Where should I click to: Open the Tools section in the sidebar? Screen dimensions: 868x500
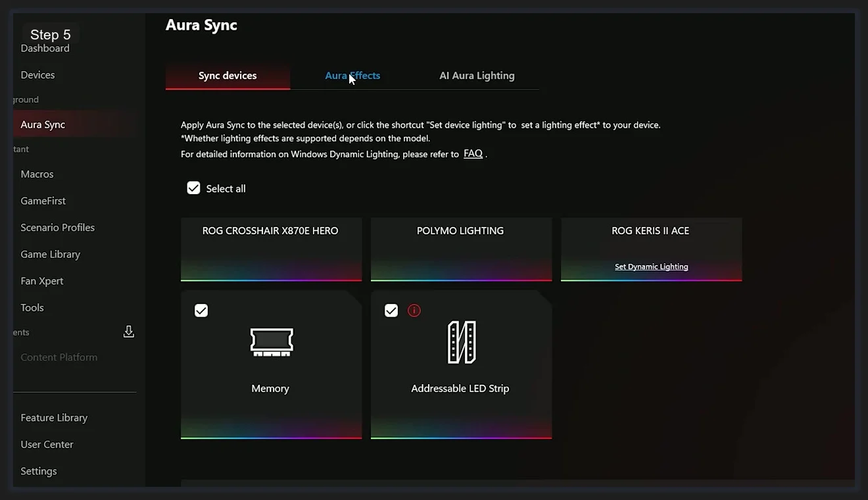tap(32, 307)
